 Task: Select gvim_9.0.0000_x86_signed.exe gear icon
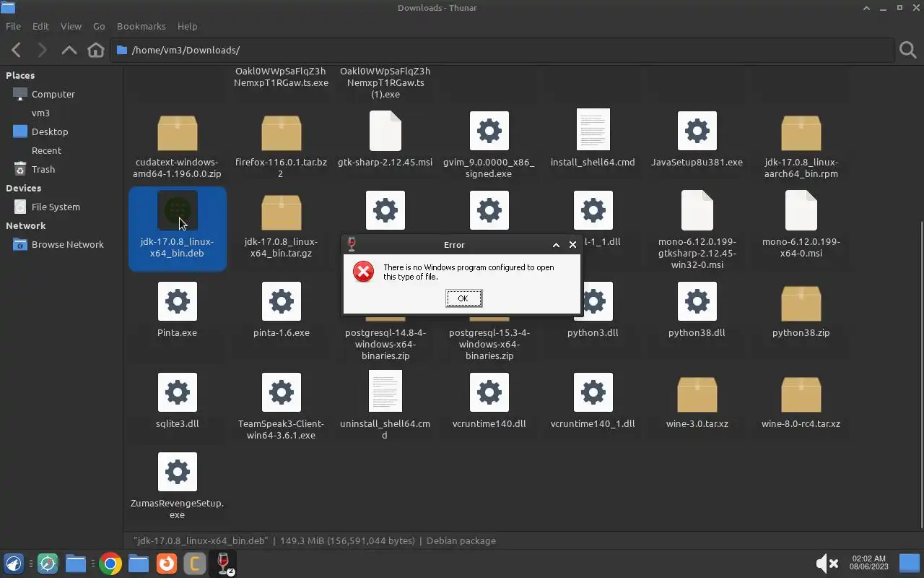tap(489, 131)
